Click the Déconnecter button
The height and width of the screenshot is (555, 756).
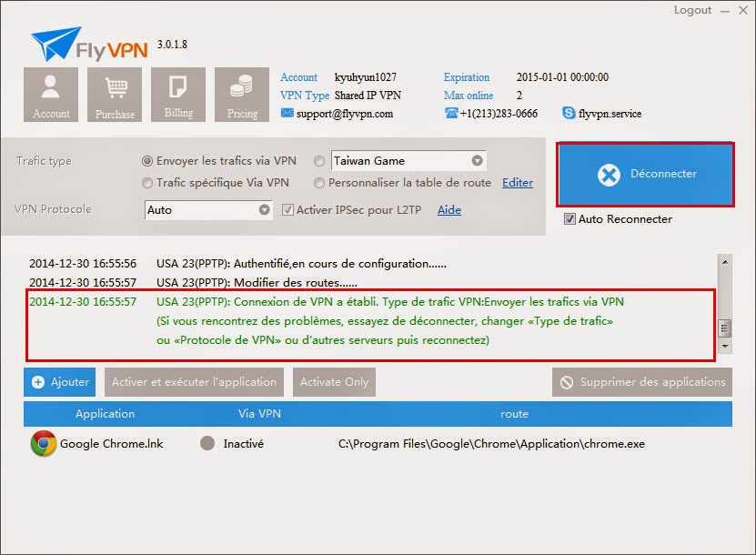646,174
